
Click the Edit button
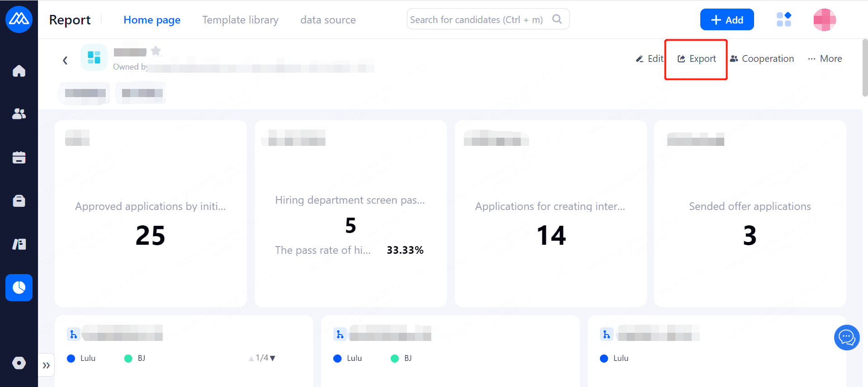(650, 59)
